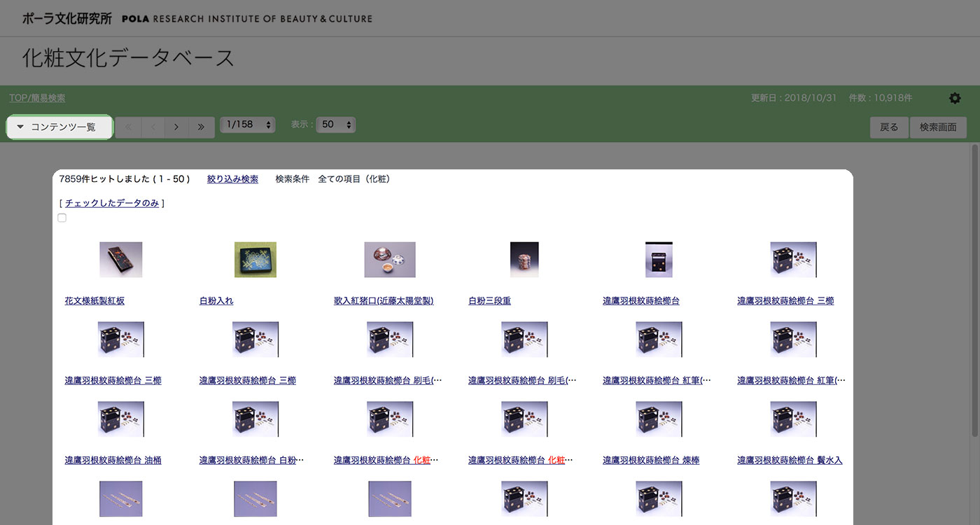This screenshot has width=980, height=525.
Task: Click the 化粧文化データベース title
Action: pos(128,58)
